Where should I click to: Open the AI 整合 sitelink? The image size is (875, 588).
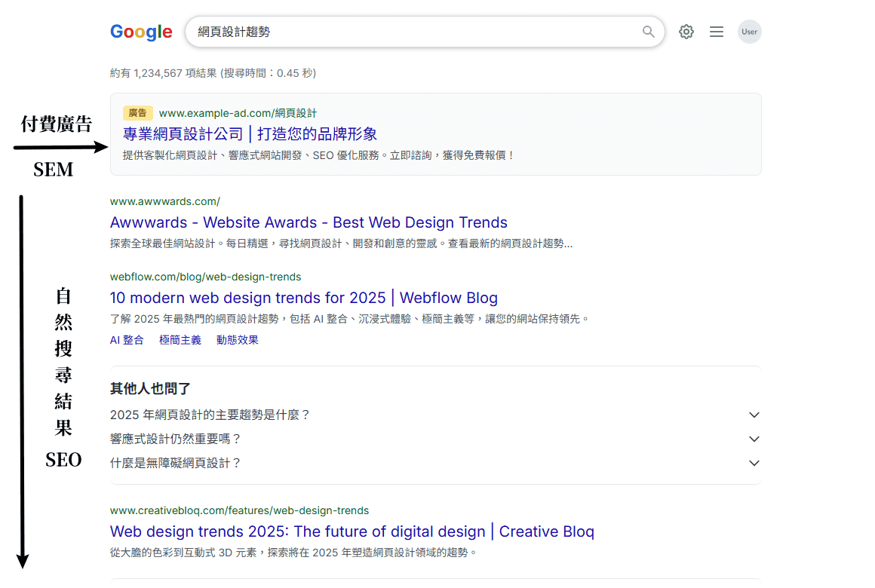[127, 340]
